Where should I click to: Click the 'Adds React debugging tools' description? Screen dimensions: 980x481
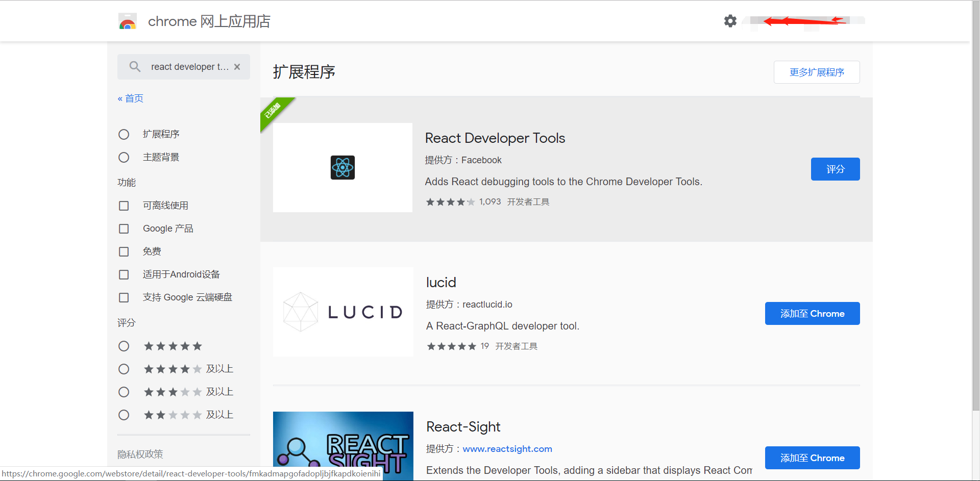point(563,182)
